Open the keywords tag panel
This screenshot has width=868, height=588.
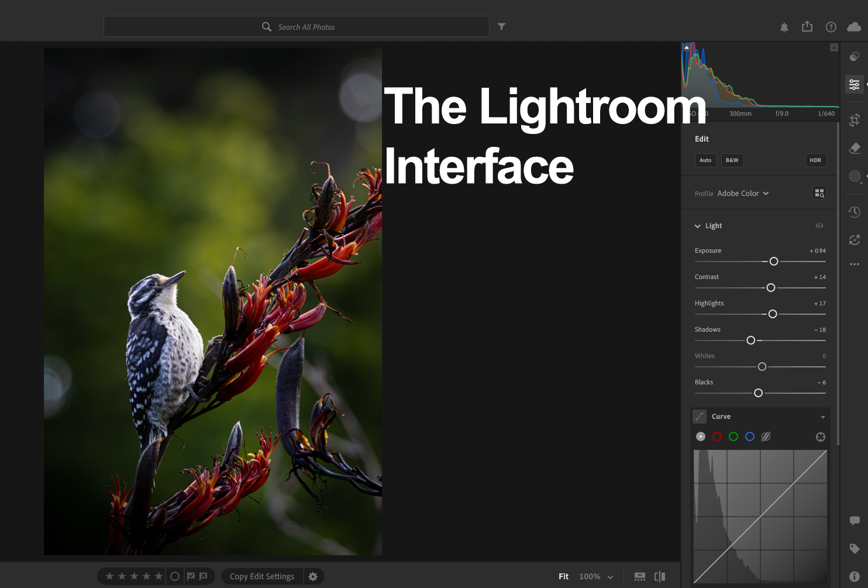click(855, 549)
